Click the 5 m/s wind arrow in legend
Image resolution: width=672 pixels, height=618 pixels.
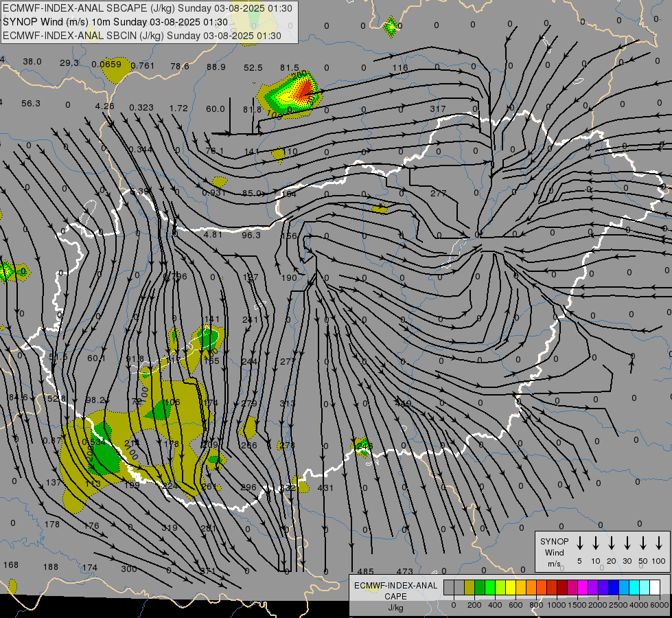click(x=579, y=543)
